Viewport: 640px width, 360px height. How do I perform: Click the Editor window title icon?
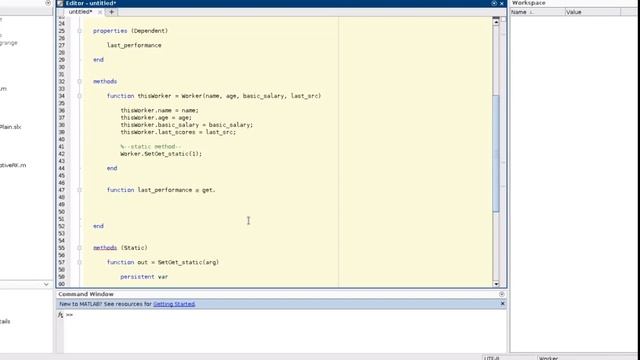(60, 3)
